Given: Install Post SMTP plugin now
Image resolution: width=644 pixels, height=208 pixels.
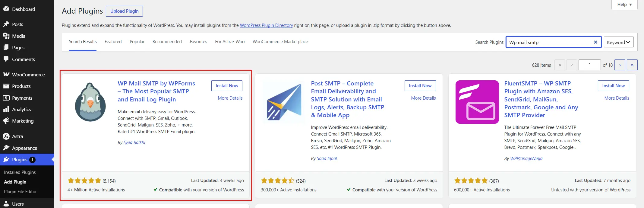Looking at the screenshot, I should tap(420, 86).
